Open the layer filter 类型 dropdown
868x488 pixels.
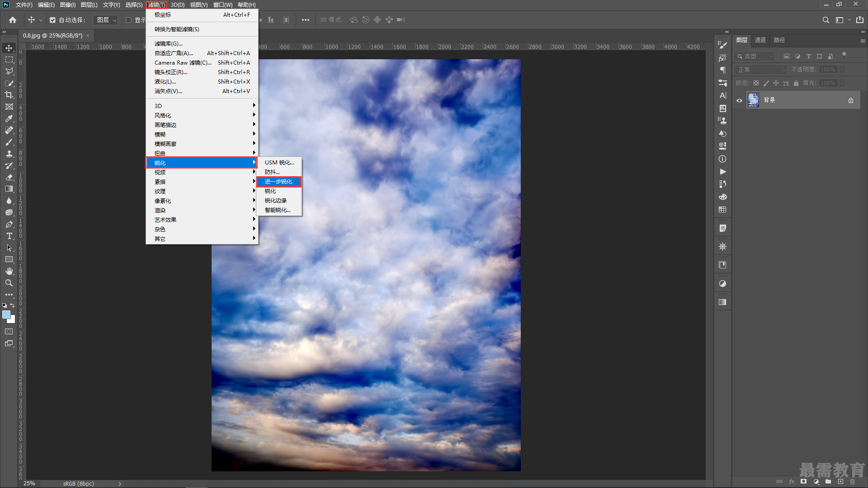click(x=755, y=56)
